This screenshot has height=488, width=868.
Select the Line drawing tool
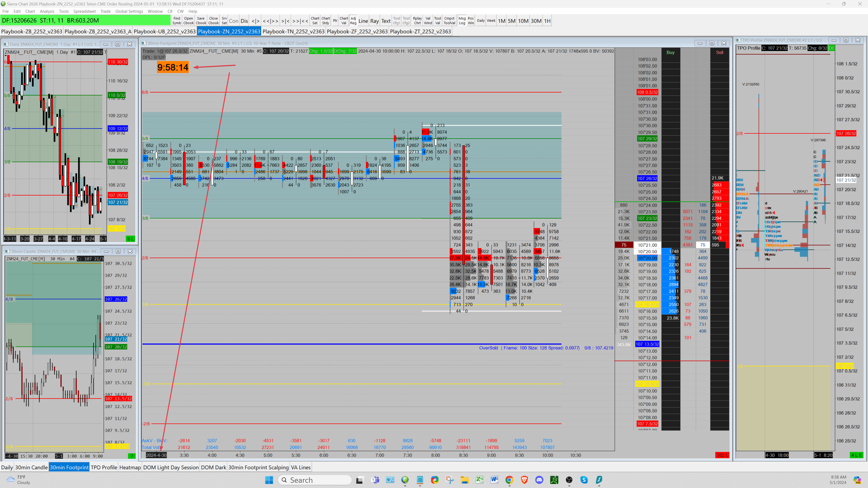coord(363,21)
